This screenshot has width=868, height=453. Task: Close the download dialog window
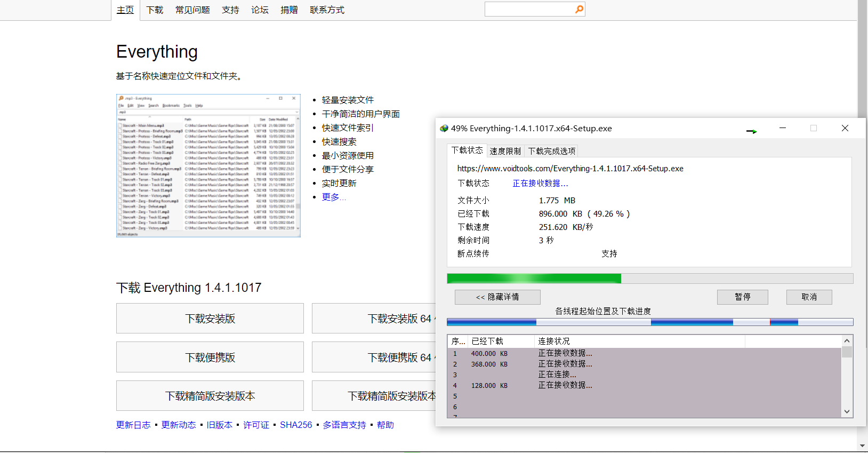click(x=845, y=128)
